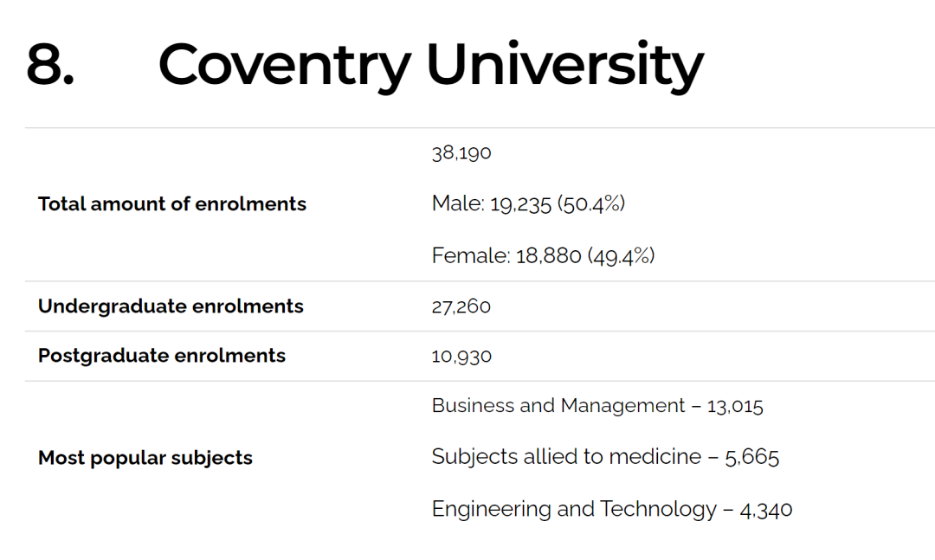Select the Total amount of enrolments label

point(171,204)
